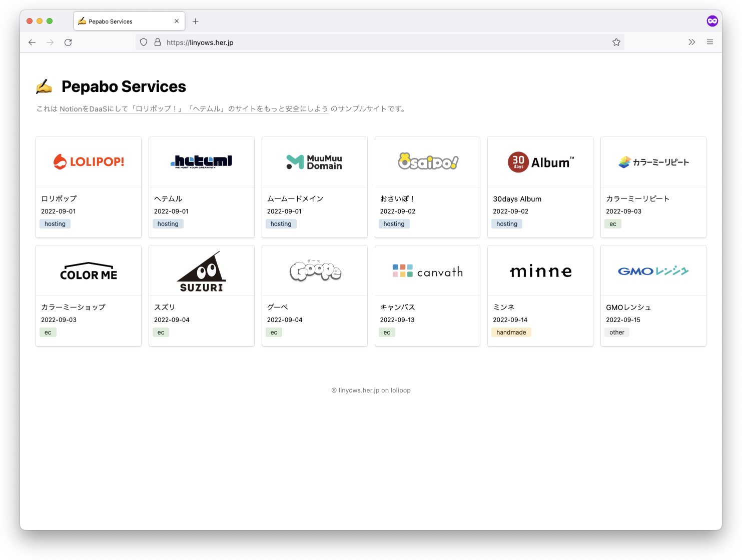
Task: Click the handmade tag on ミンネ card
Action: pyautogui.click(x=511, y=332)
